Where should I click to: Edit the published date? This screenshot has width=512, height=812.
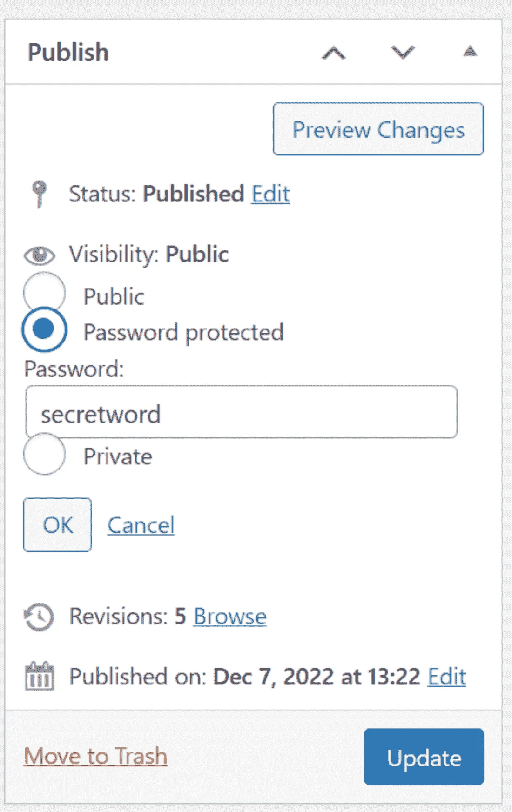tap(447, 677)
